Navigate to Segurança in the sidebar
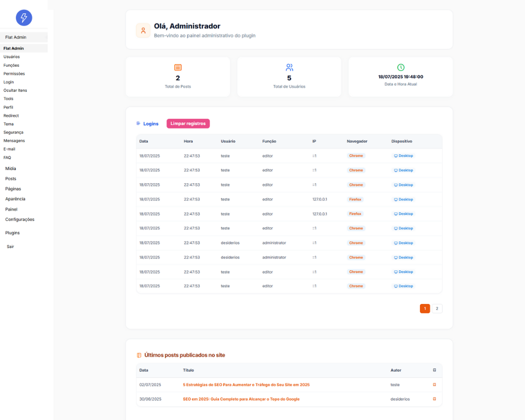 13,132
